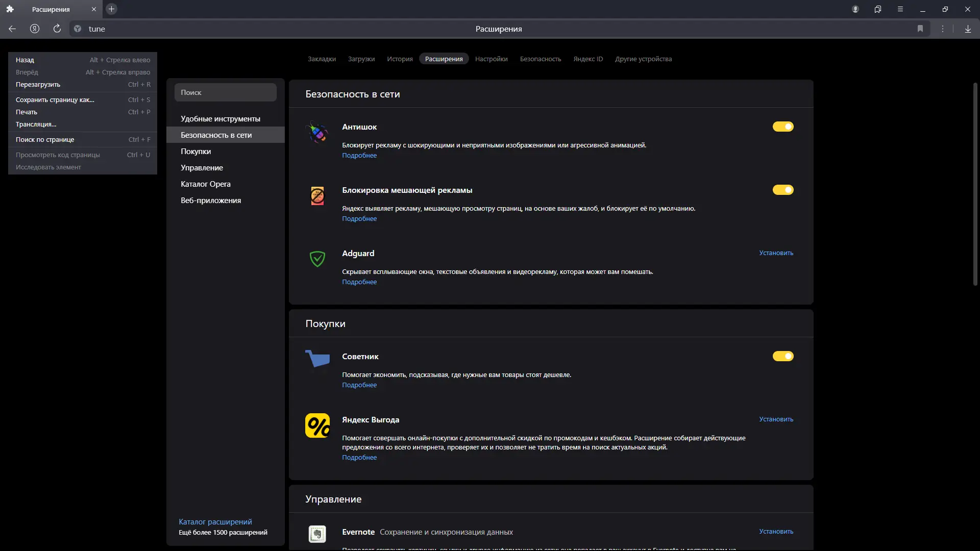This screenshot has width=980, height=551.
Task: Turn off the Блокировка мешающей рекламы toggle
Action: click(782, 190)
